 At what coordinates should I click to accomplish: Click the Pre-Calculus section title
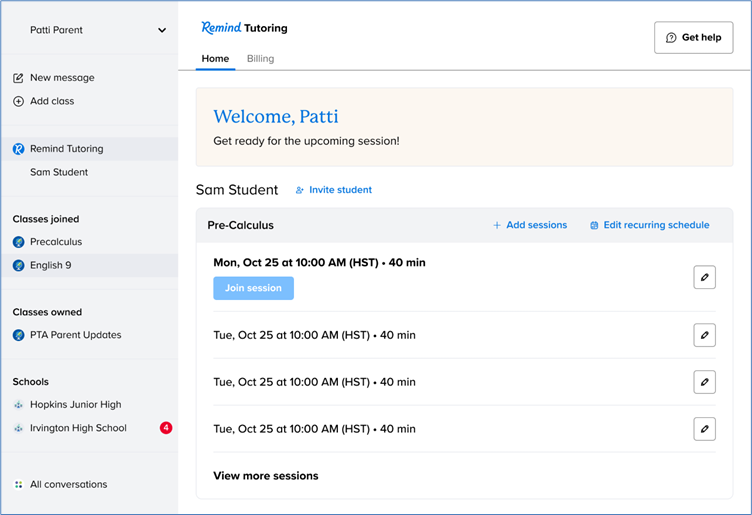point(240,225)
